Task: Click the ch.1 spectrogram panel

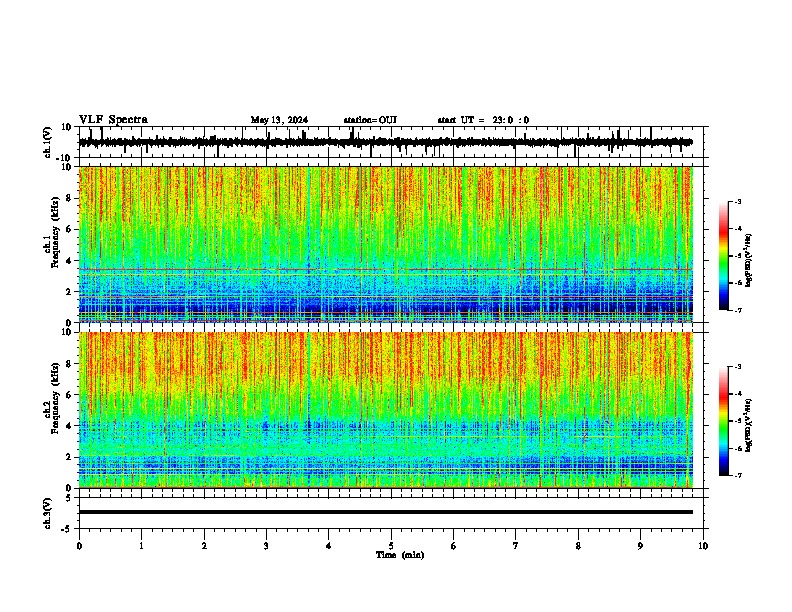Action: [x=386, y=244]
